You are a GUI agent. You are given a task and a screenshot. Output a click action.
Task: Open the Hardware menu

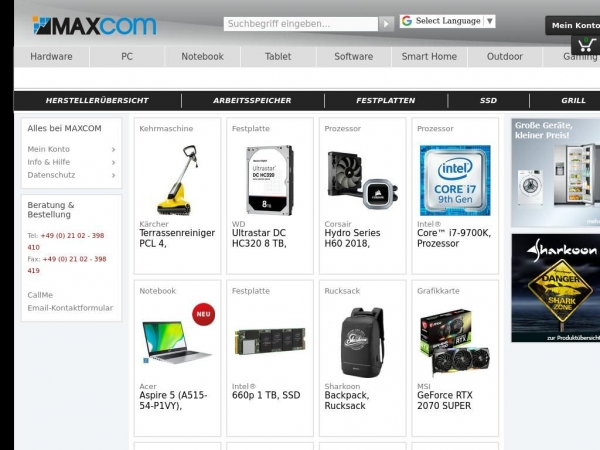click(x=51, y=57)
